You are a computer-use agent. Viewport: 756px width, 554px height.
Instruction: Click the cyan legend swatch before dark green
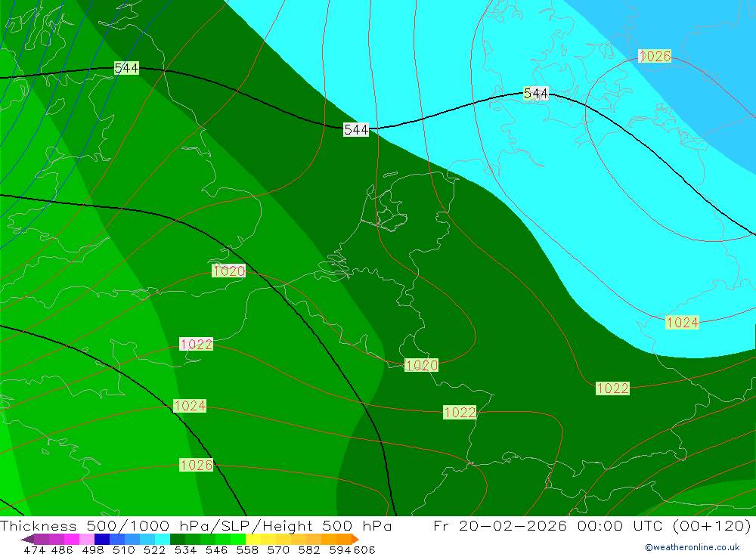click(163, 539)
